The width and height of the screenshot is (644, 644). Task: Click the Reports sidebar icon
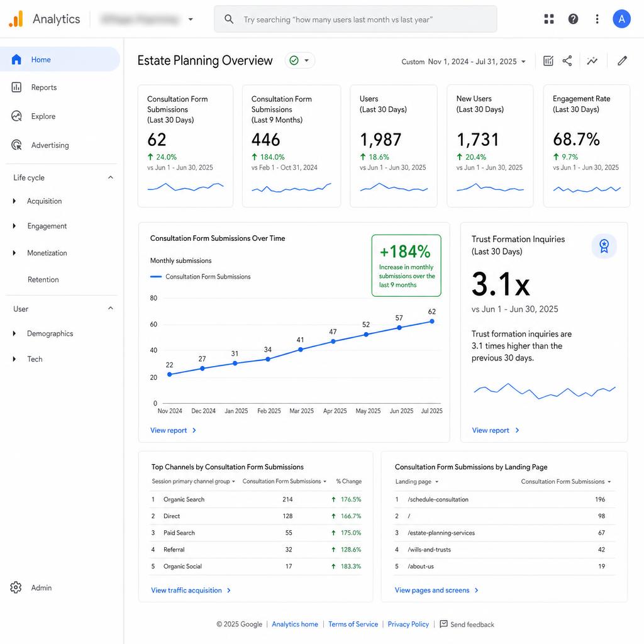point(16,87)
